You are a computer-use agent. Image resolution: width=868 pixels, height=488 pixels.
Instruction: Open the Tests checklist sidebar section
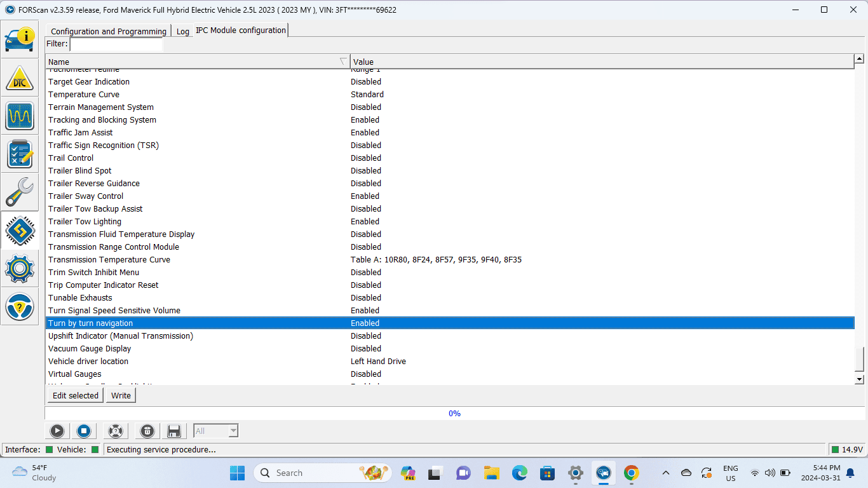[20, 154]
